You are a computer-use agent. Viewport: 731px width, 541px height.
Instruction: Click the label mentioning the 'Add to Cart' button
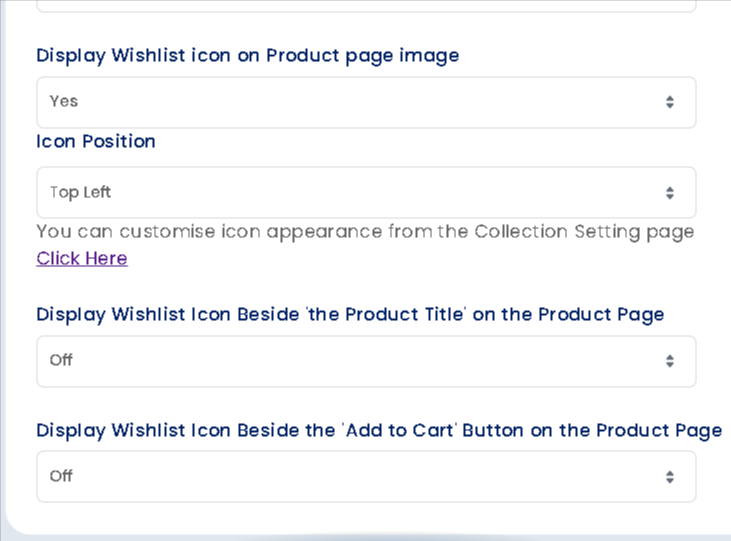tap(379, 430)
